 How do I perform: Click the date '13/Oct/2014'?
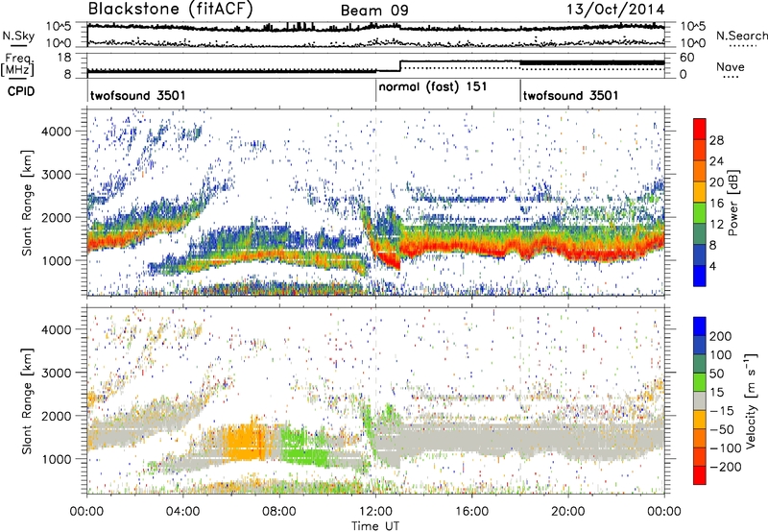click(x=615, y=10)
